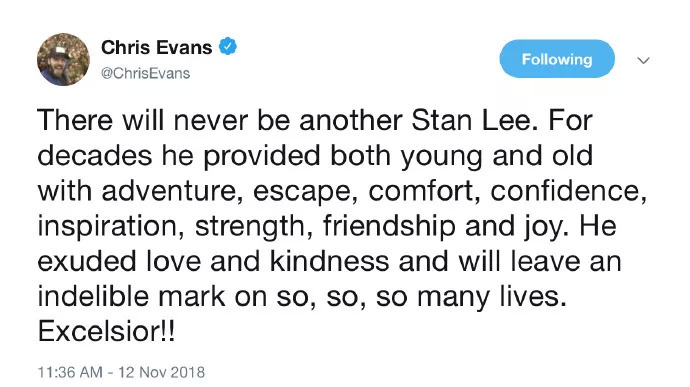Open Chris Evans' profile picture avatar
The height and width of the screenshot is (387, 690).
tap(63, 59)
